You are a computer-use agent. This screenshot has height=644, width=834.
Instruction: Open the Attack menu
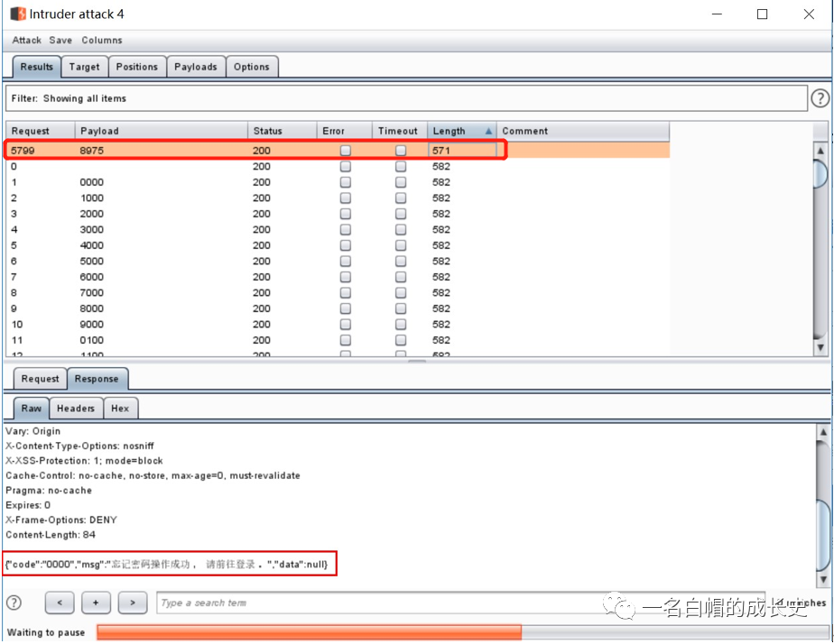pos(26,40)
